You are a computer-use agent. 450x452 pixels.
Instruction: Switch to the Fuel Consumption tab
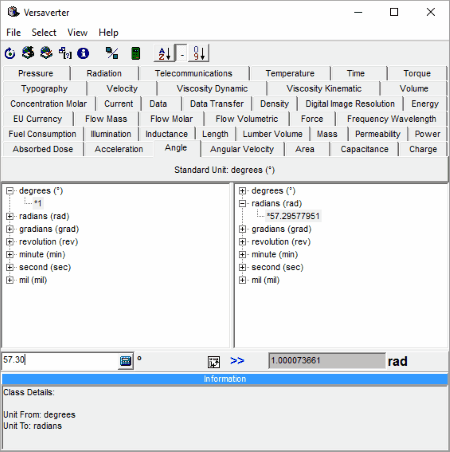tap(42, 134)
